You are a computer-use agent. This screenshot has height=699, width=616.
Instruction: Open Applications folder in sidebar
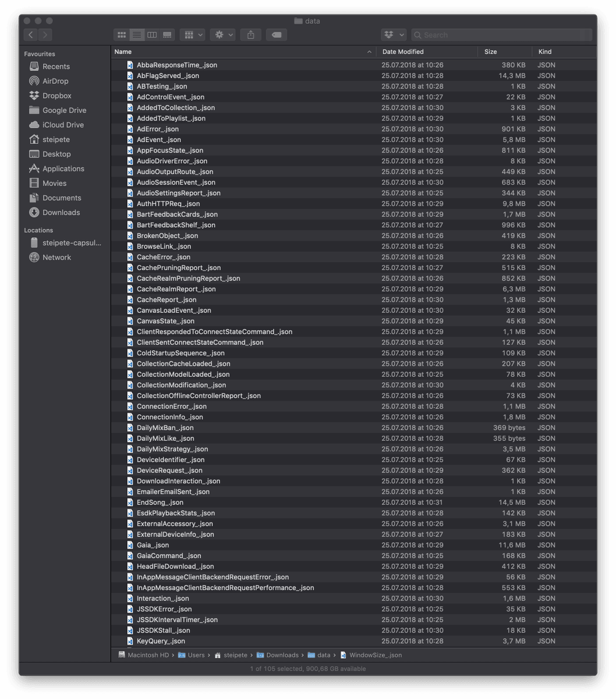[x=63, y=168]
